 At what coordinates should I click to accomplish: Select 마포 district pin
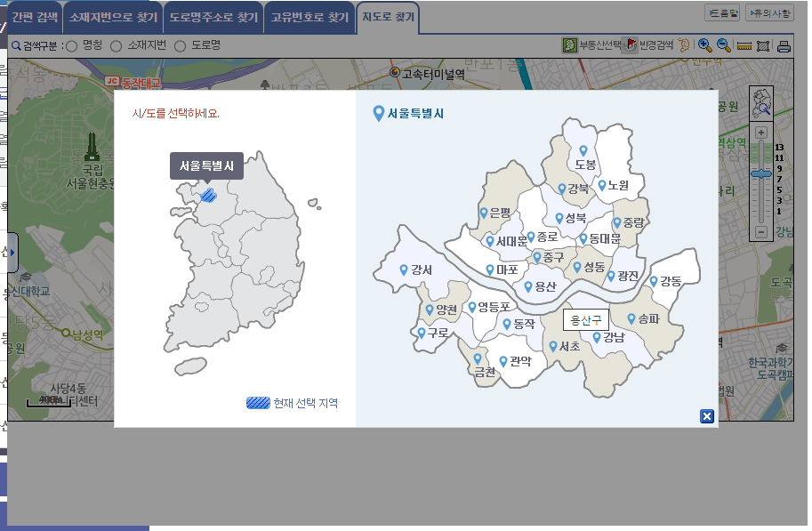pos(490,270)
